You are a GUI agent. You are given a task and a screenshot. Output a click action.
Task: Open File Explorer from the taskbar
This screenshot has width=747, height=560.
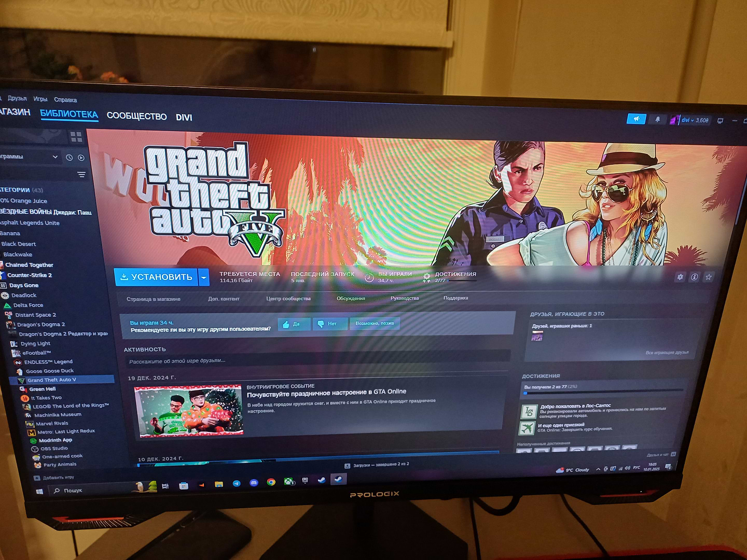[x=219, y=484]
